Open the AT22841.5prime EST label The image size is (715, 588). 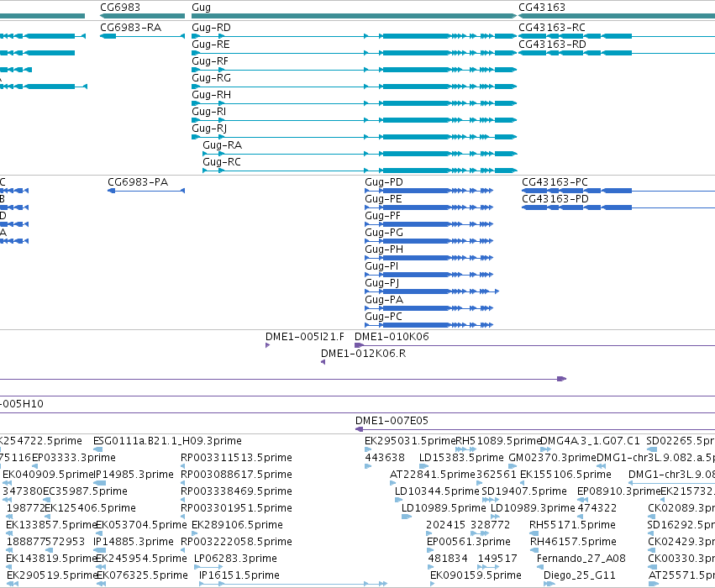[x=433, y=475]
